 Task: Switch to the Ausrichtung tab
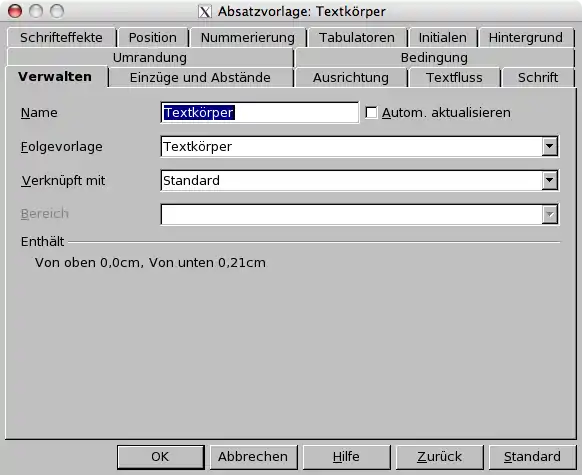click(x=351, y=78)
